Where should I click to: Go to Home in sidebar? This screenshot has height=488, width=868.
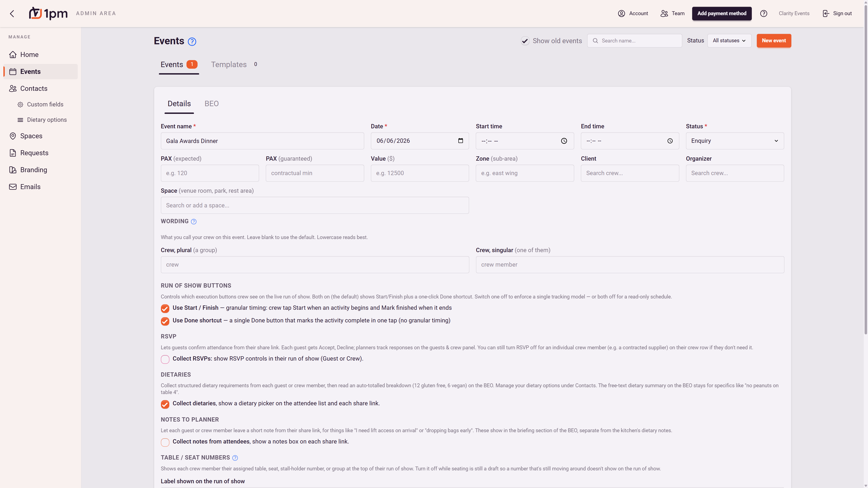coord(40,54)
